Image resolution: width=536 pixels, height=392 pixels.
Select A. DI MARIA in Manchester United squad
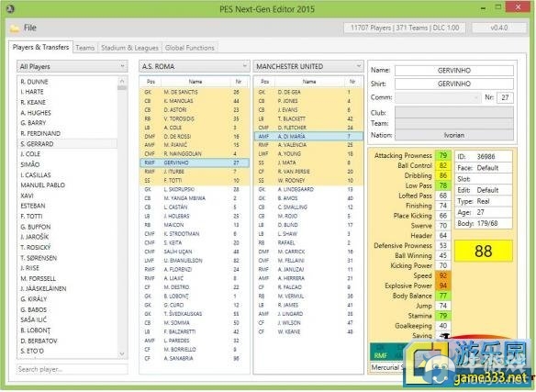(308, 136)
